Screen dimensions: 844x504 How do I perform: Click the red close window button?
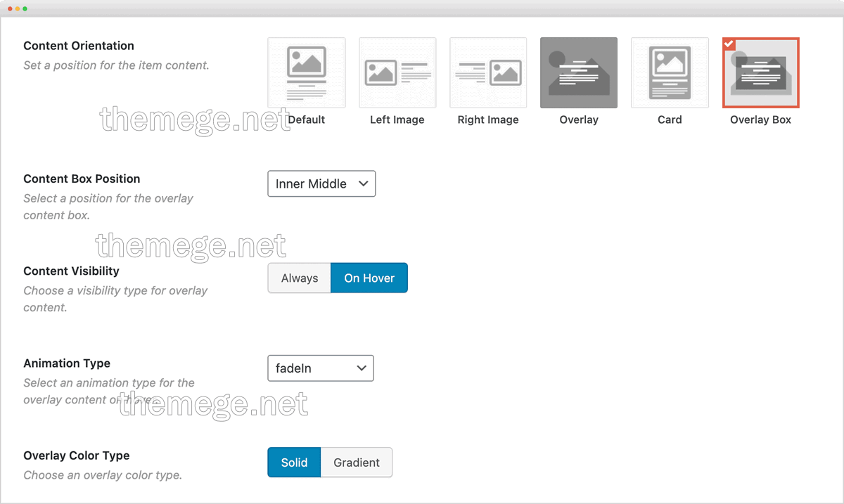click(x=10, y=8)
